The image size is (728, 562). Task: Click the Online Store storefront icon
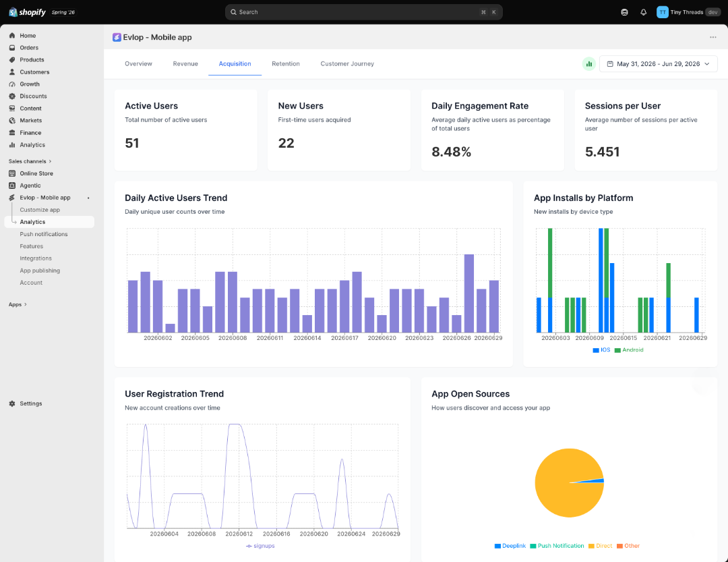[12, 173]
